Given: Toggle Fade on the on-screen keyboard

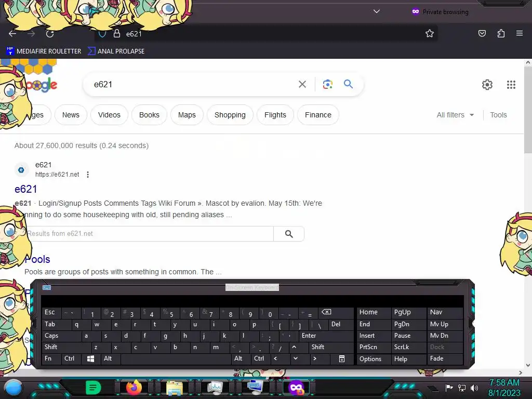Looking at the screenshot, I should (445, 358).
